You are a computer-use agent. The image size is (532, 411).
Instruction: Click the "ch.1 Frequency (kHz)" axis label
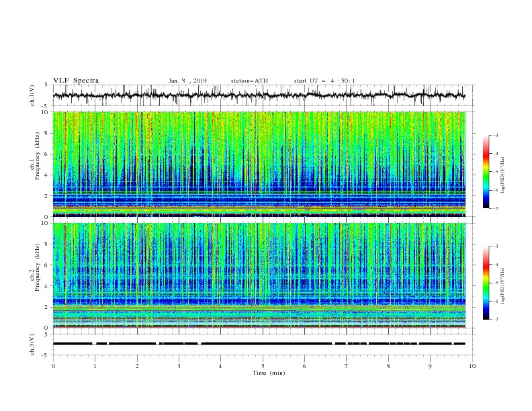pos(35,154)
